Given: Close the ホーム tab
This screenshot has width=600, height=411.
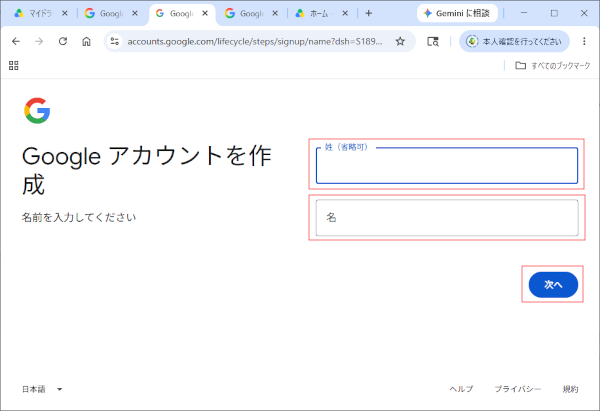Looking at the screenshot, I should coord(345,13).
